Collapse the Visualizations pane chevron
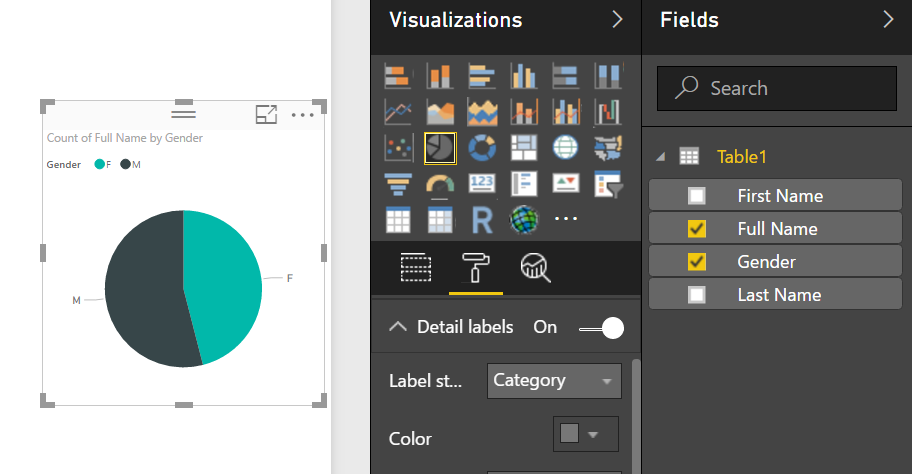This screenshot has width=912, height=474. point(617,20)
